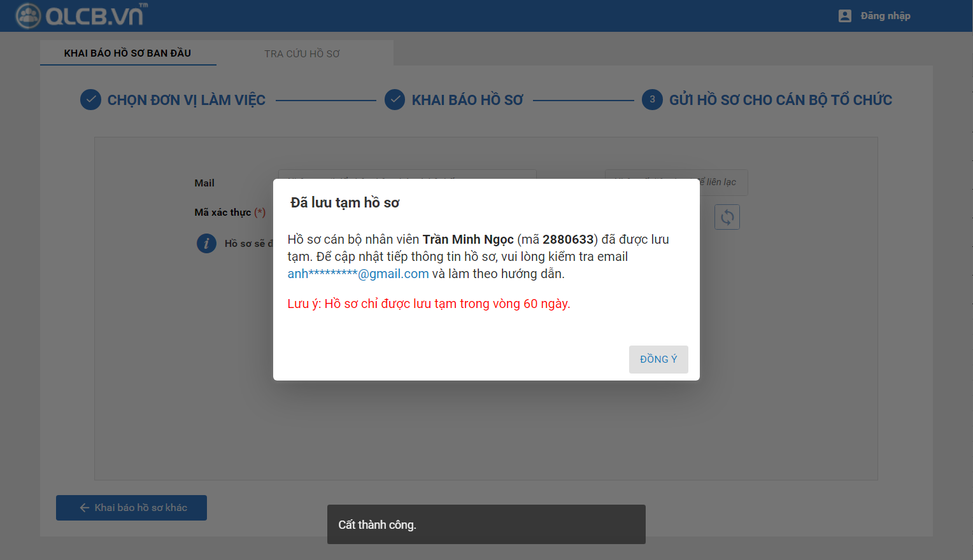This screenshot has width=973, height=560.
Task: Click the user avatar icon beside Đăng nhập
Action: pyautogui.click(x=845, y=16)
